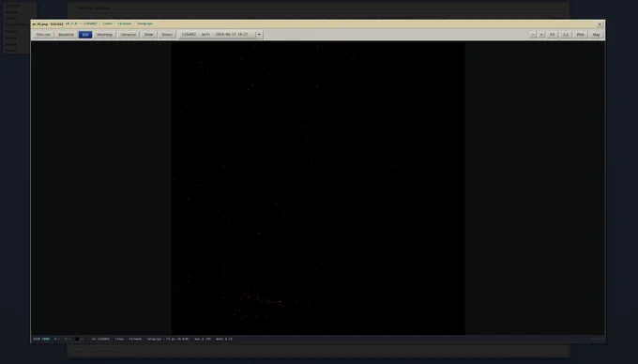Image resolution: width=638 pixels, height=364 pixels.
Task: Activate the Pick pixel tool
Action: click(x=580, y=35)
